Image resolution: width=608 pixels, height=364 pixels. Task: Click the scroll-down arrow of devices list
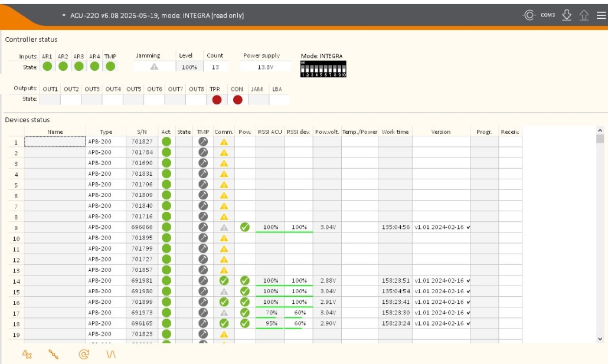[600, 339]
